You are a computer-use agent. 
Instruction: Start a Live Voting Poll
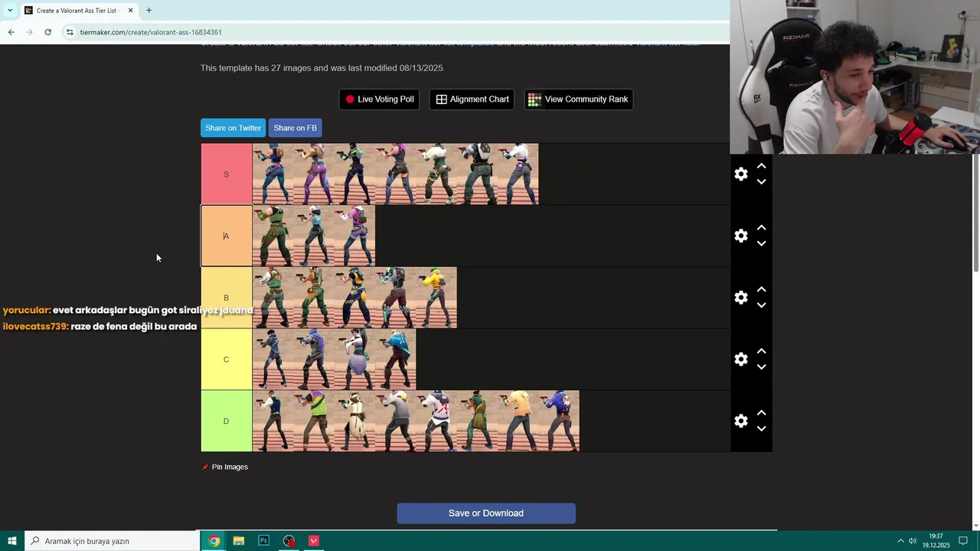click(x=379, y=99)
